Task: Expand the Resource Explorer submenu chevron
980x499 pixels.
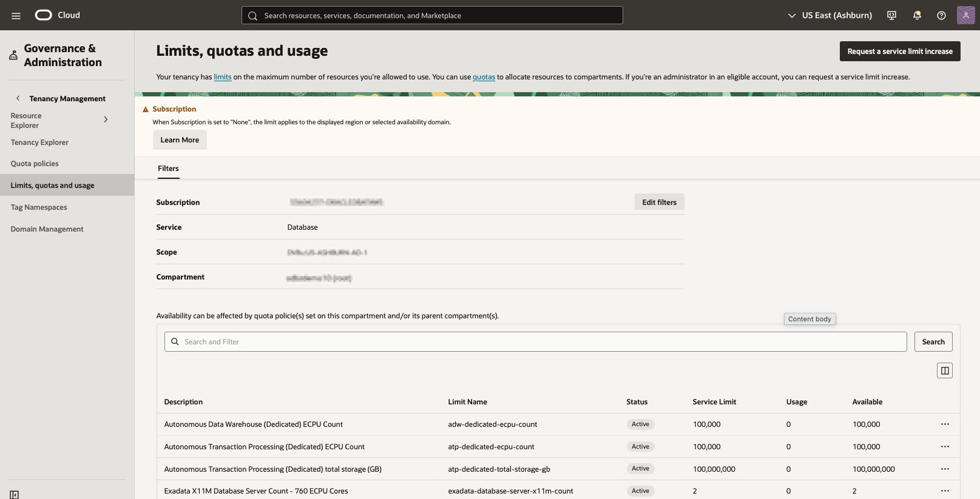Action: pyautogui.click(x=106, y=120)
